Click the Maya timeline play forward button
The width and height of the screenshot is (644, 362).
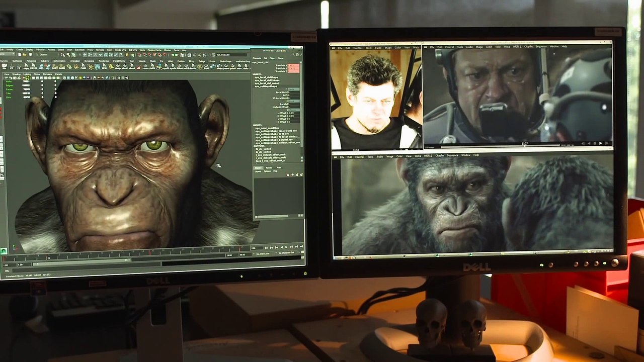pyautogui.click(x=286, y=247)
